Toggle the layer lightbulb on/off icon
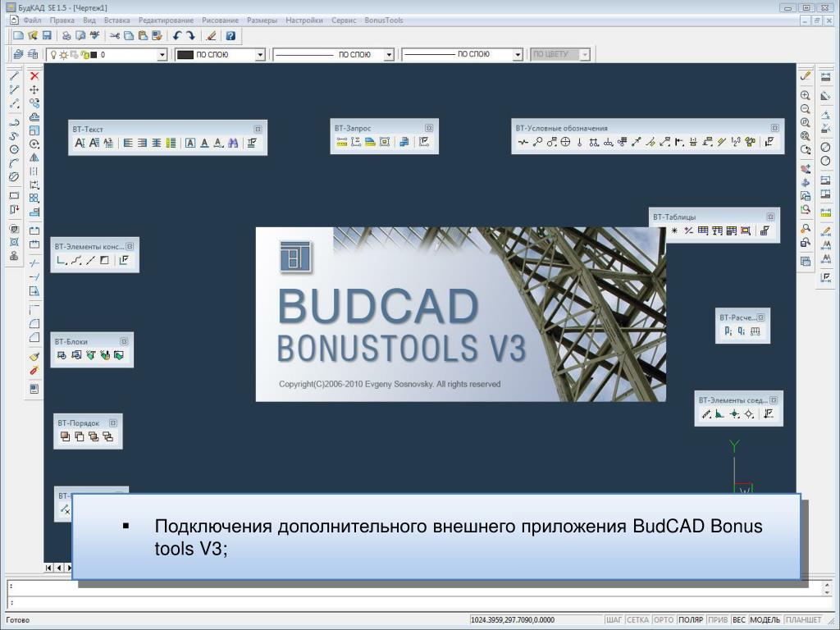Image resolution: width=840 pixels, height=630 pixels. pos(53,55)
